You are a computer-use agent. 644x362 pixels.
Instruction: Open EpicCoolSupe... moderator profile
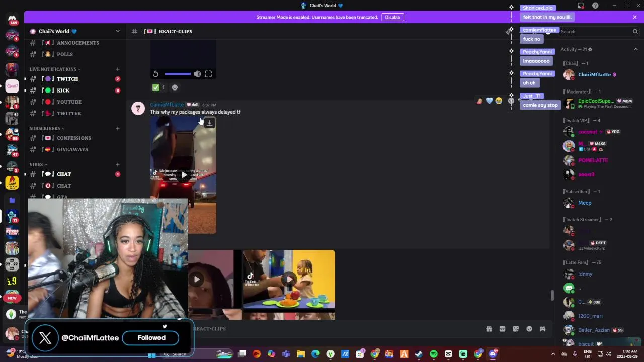pyautogui.click(x=599, y=103)
